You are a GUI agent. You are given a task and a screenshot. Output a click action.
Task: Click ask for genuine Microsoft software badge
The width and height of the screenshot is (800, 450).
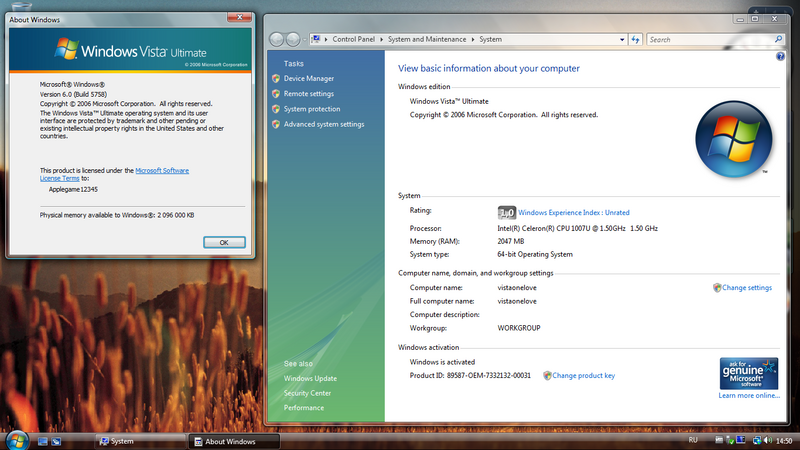point(748,373)
